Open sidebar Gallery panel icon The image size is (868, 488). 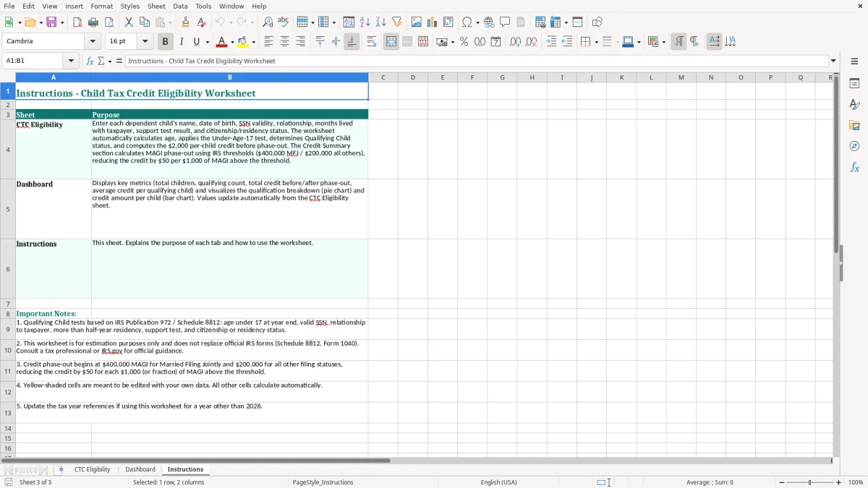[x=854, y=125]
